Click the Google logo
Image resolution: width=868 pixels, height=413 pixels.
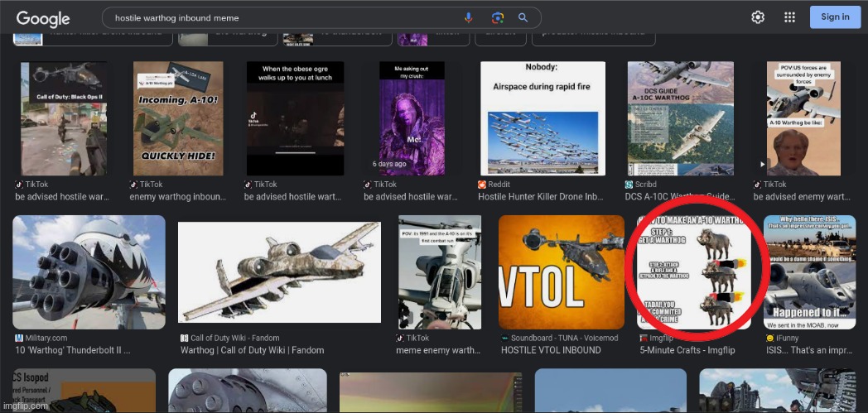coord(43,18)
